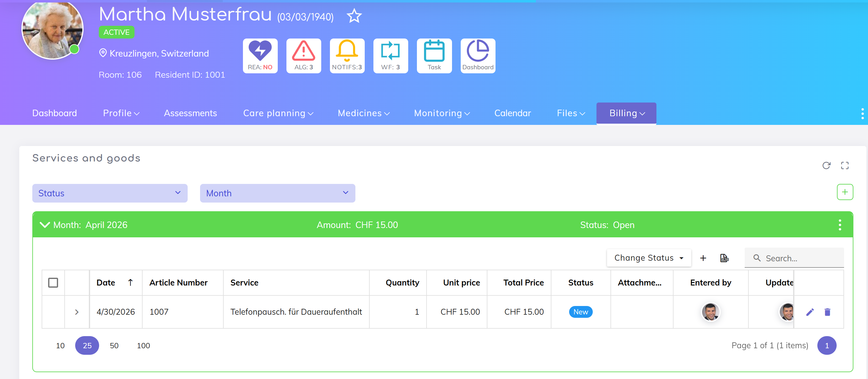Set page size to 50
This screenshot has height=379, width=868.
[114, 345]
